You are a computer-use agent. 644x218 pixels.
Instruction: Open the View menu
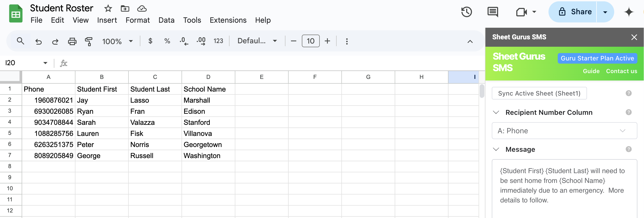click(80, 20)
